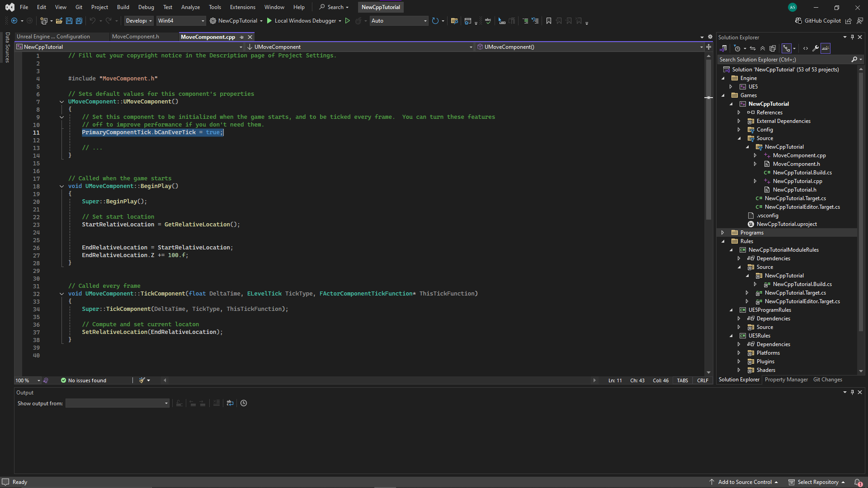Click the Search button in title bar
Viewport: 868px width, 488px height.
[334, 7]
